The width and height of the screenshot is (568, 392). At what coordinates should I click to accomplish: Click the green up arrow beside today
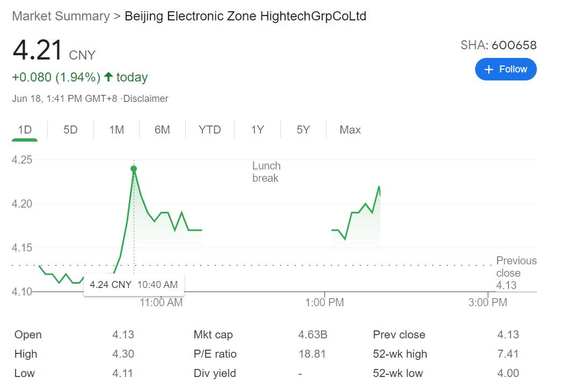click(108, 77)
